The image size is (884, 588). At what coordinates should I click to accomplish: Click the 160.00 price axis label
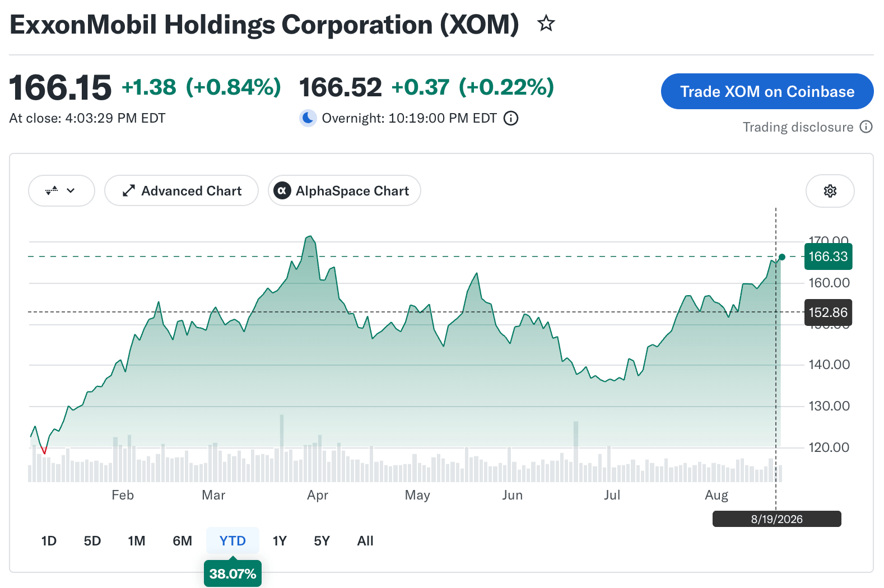click(x=829, y=283)
